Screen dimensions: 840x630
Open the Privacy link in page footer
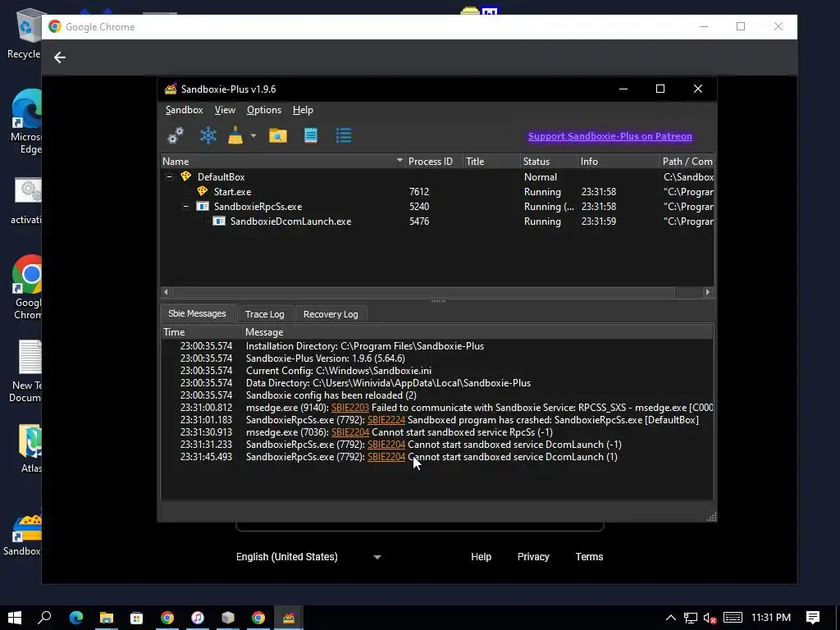coord(533,557)
